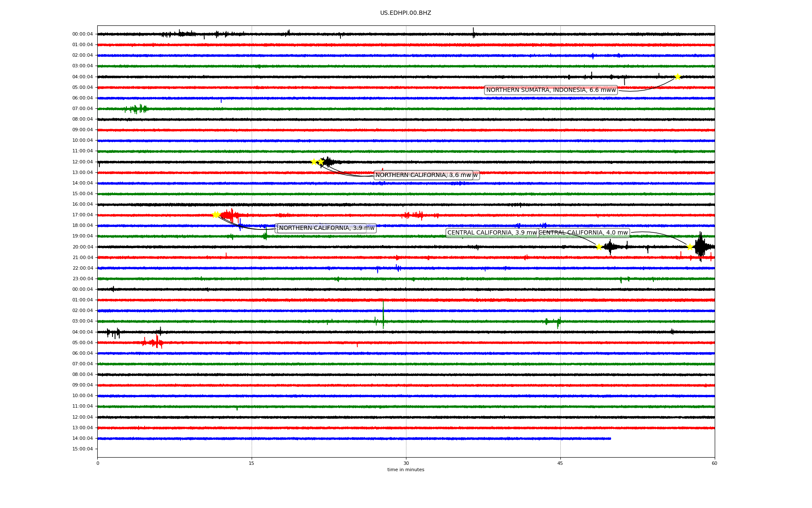Image resolution: width=812 pixels, height=508 pixels.
Task: Click the NORTHERN SUMATRA, INDONESIA 6.6 label
Action: (551, 90)
